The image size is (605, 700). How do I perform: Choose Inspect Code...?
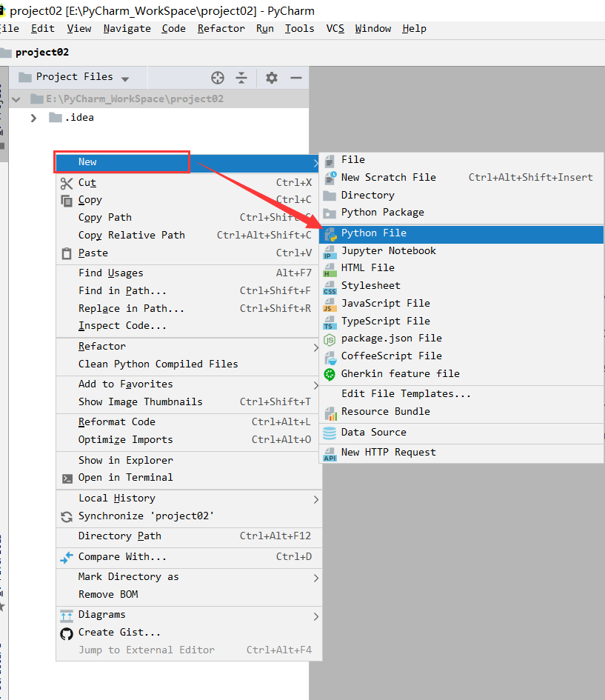click(189, 326)
